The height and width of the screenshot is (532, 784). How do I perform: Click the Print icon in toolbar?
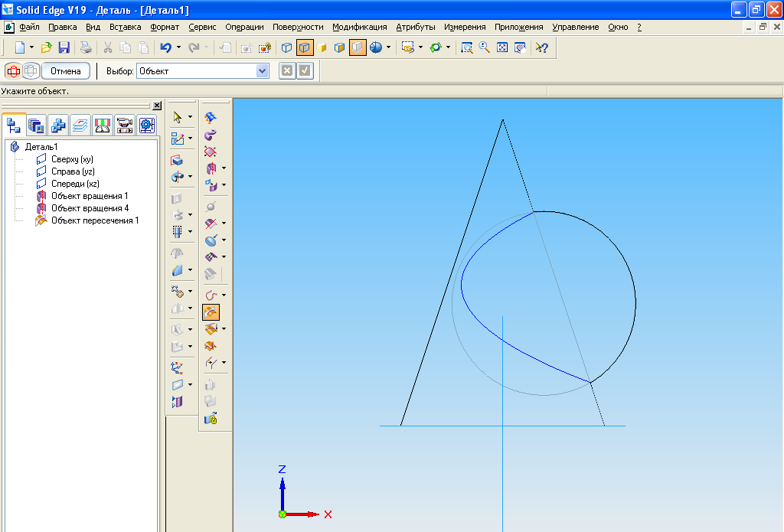point(87,47)
